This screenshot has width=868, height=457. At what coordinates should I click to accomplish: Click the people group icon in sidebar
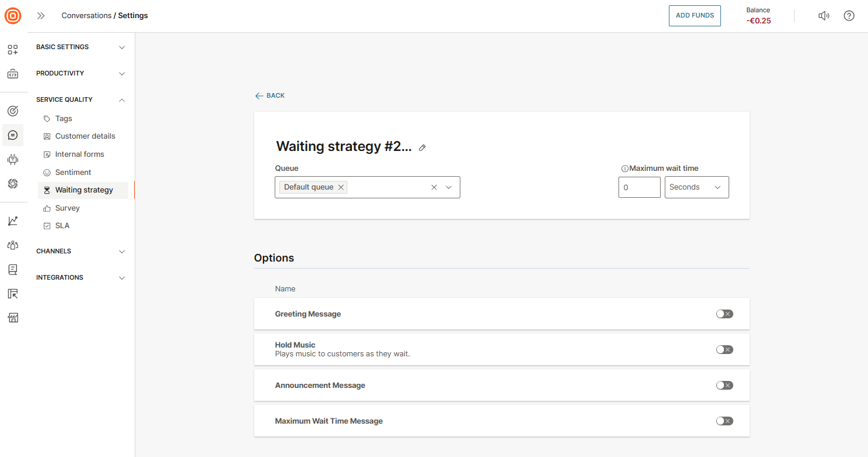point(13,245)
